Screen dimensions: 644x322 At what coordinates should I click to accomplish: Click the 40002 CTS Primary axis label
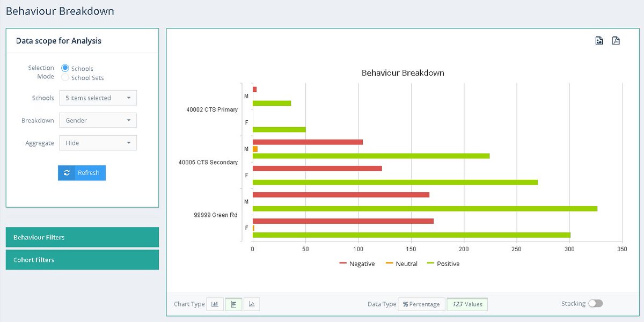(x=212, y=109)
